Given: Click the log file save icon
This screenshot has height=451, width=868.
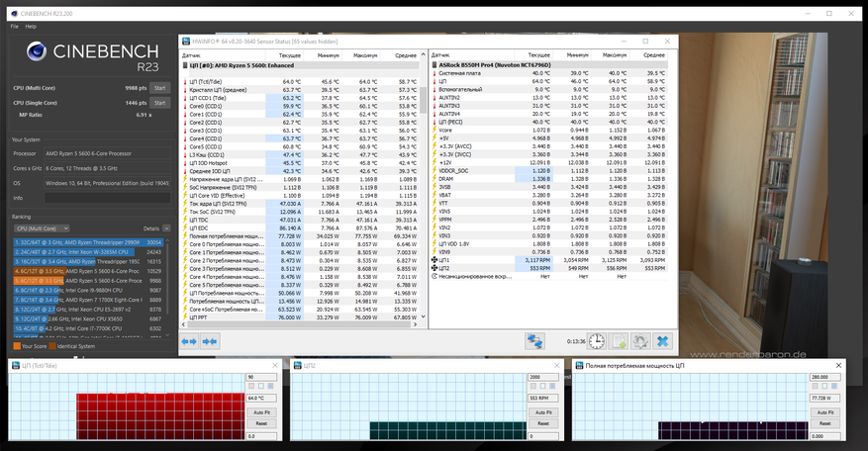Looking at the screenshot, I should [x=619, y=340].
